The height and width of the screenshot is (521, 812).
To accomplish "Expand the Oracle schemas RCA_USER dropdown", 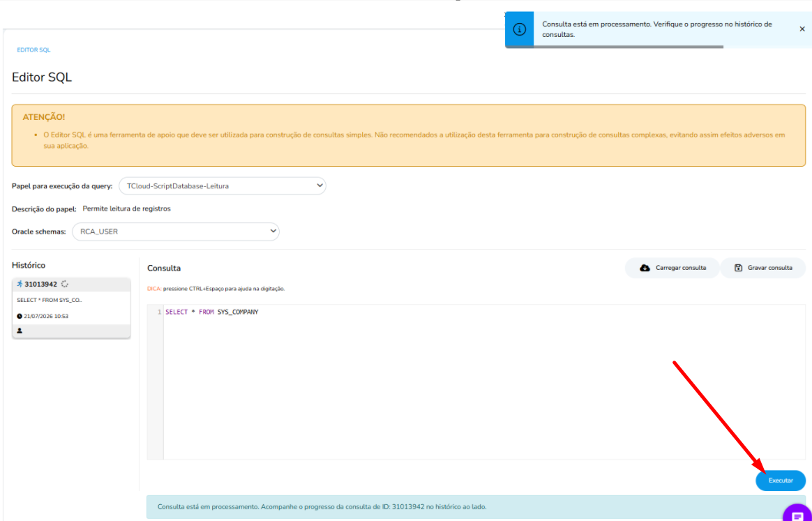I will click(x=176, y=232).
